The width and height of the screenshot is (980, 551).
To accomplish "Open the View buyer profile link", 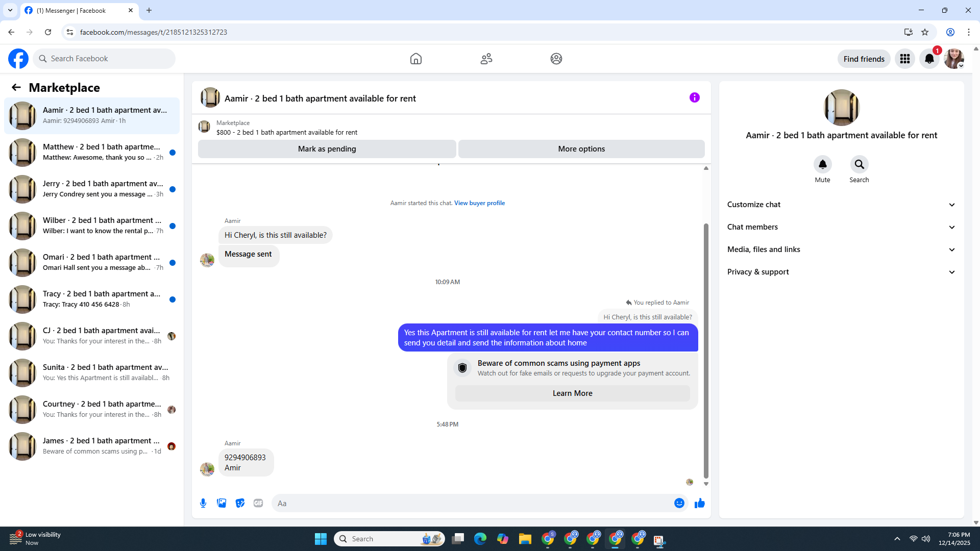I will 479,203.
